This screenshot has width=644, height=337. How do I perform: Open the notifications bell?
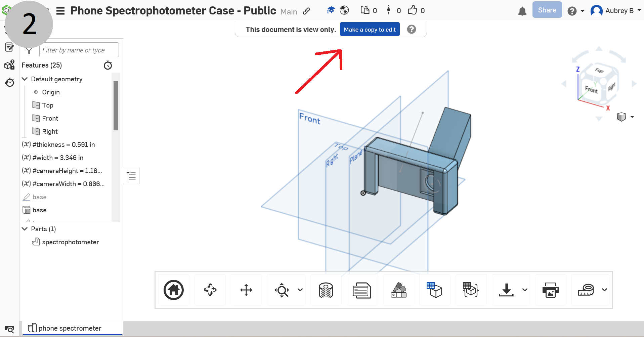(x=522, y=11)
